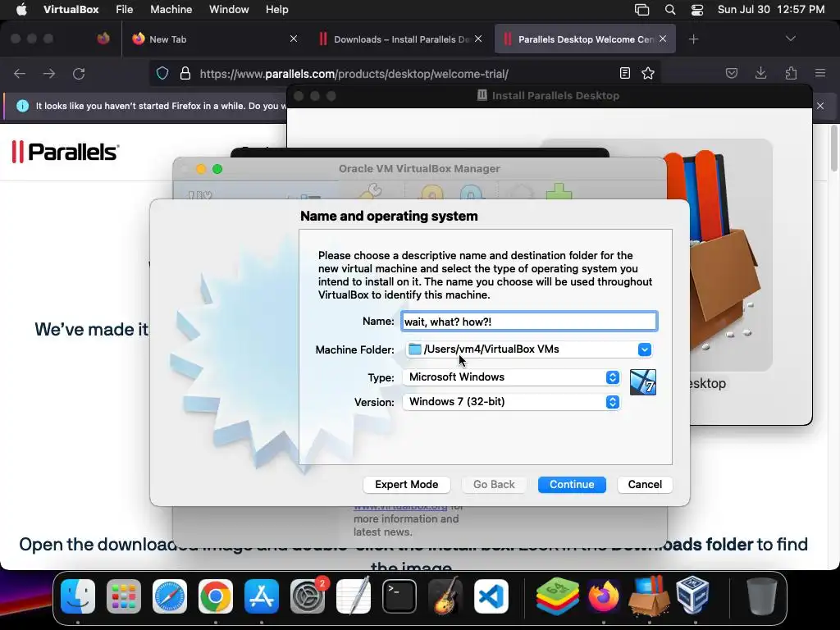Viewport: 840px width, 630px height.
Task: Bookmark this page with the star icon
Action: pos(648,73)
